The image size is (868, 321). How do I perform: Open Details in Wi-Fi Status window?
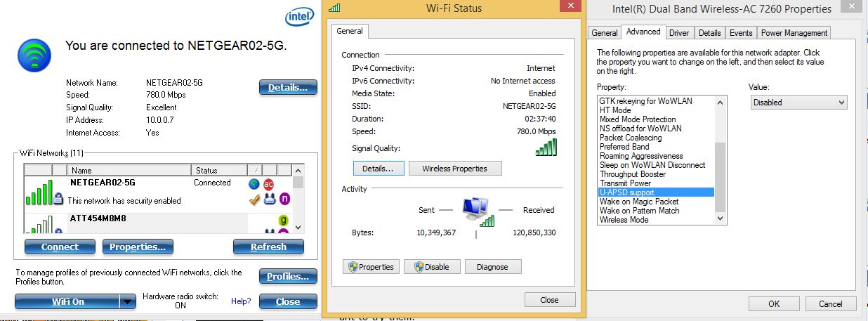[378, 169]
